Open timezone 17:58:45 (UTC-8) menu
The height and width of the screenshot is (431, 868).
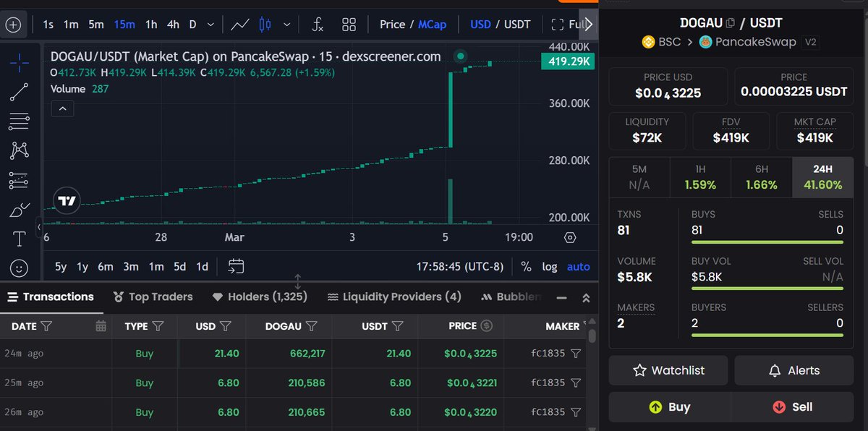coord(460,267)
